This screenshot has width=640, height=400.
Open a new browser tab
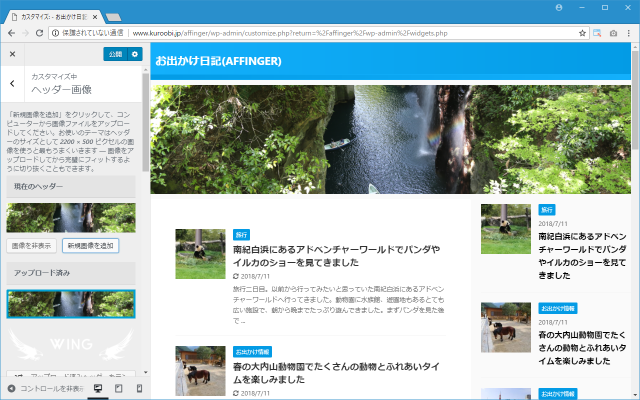(113, 17)
